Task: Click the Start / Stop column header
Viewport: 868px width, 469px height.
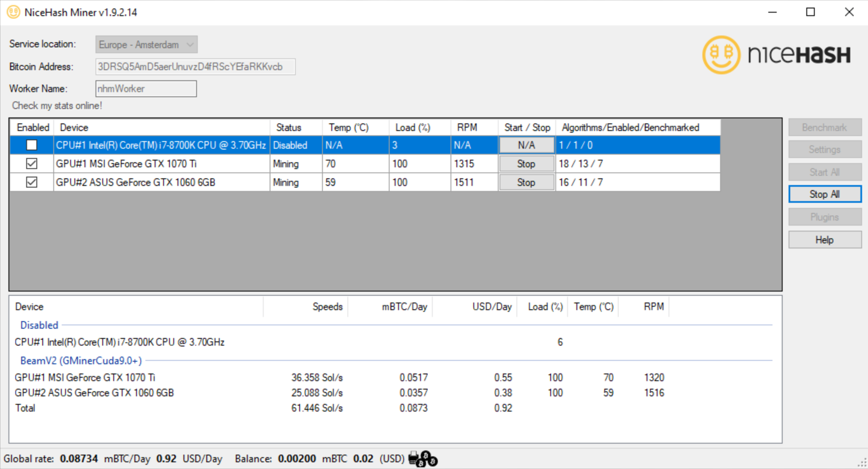Action: click(x=527, y=128)
